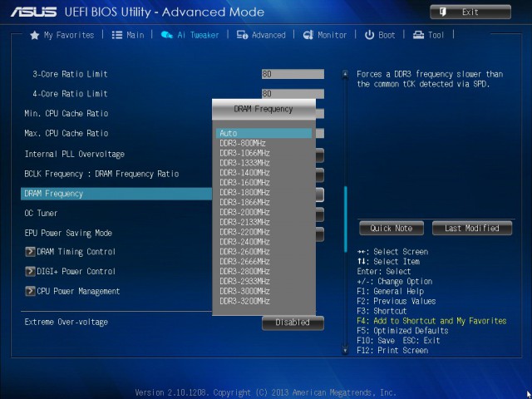Screen dimensions: 532x399
Task: Click the scrollbar up arrow
Action: [x=345, y=74]
